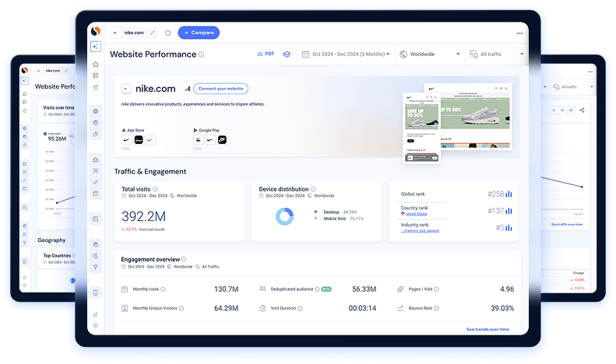Screen dimensions: 616x364
Task: Click the mobile site screenshot preview of nike.com
Action: (x=421, y=128)
